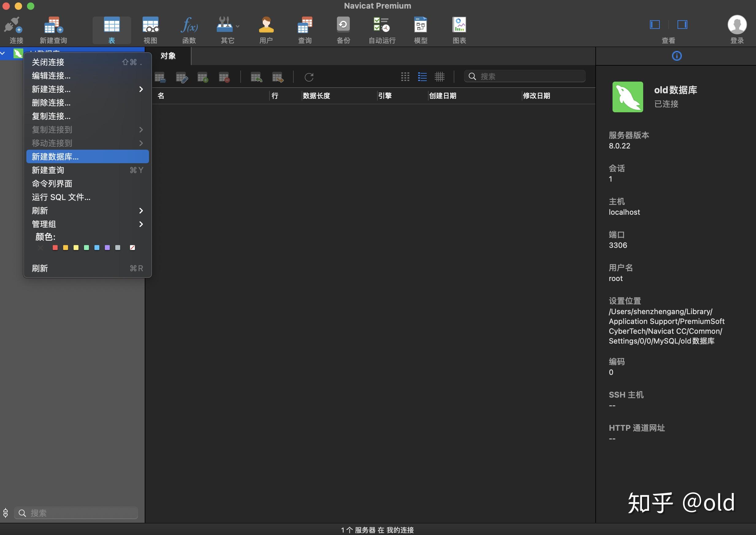Switch to detail table view mode
This screenshot has height=535, width=756.
click(439, 77)
